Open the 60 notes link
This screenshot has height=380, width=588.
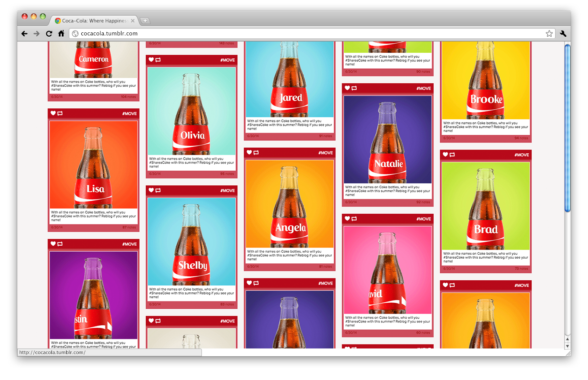coord(424,333)
